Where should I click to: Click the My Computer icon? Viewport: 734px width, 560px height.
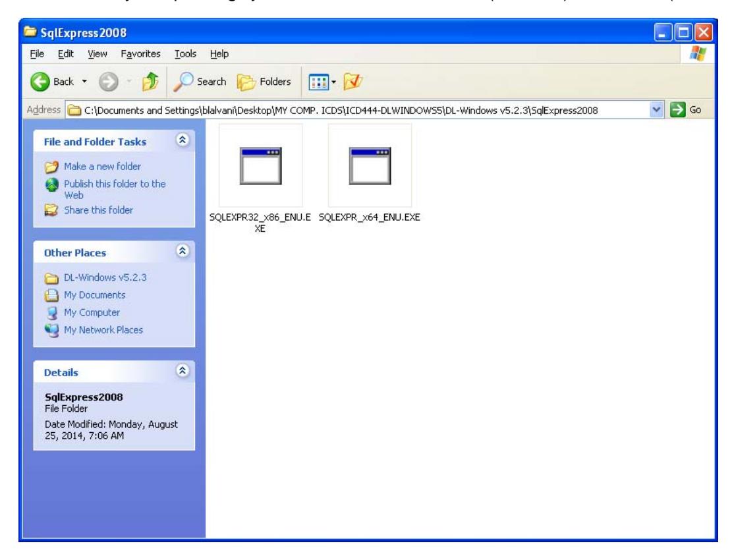pos(51,313)
